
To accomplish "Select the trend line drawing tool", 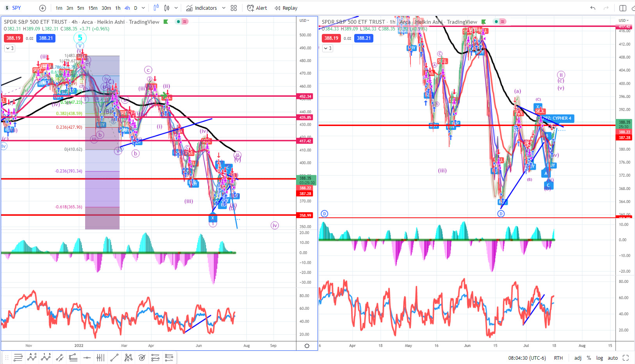I will click(x=114, y=357).
